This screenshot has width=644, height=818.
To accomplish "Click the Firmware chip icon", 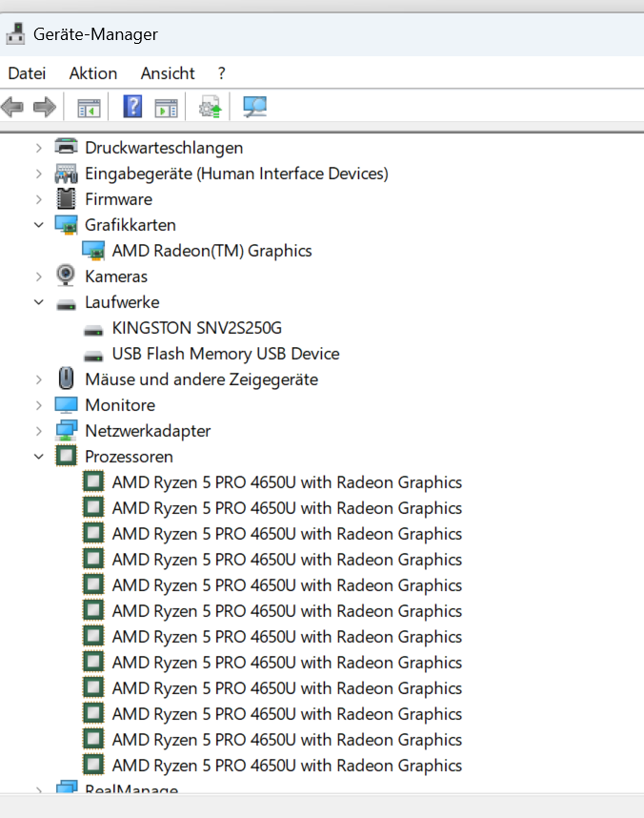I will point(67,198).
